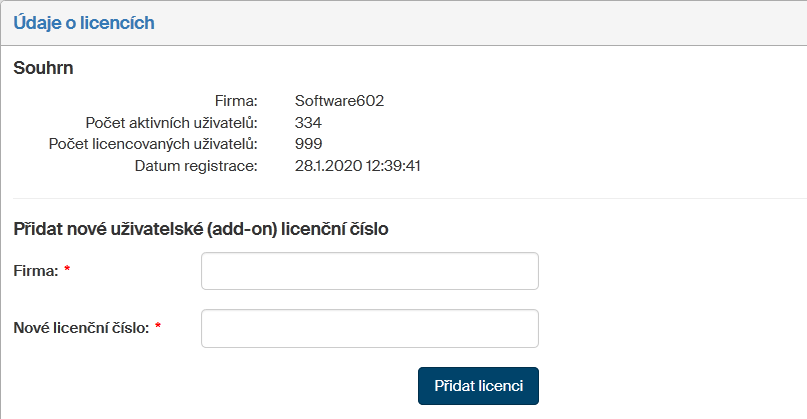
Task: Click the red asterisk beside Firma label
Action: [67, 271]
